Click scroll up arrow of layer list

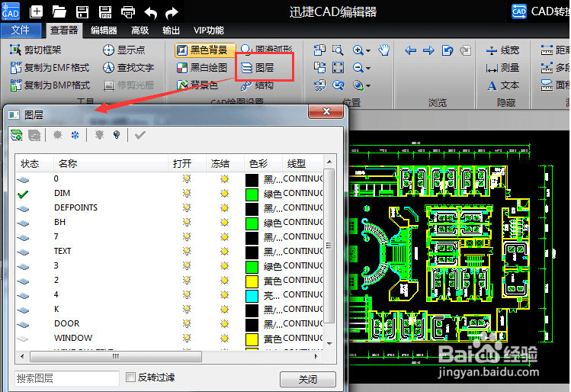329,162
